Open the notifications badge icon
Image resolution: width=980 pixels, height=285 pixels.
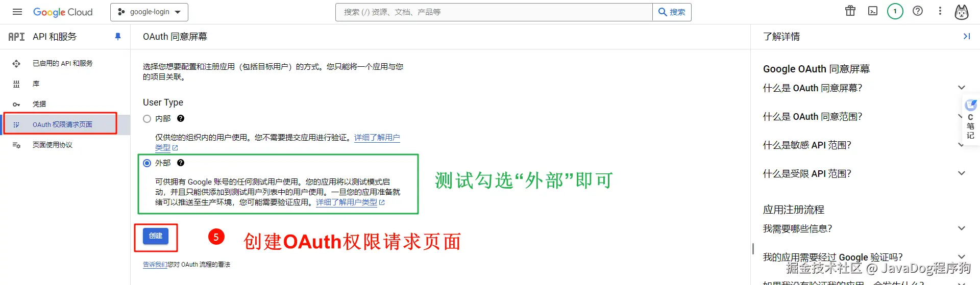coord(895,11)
